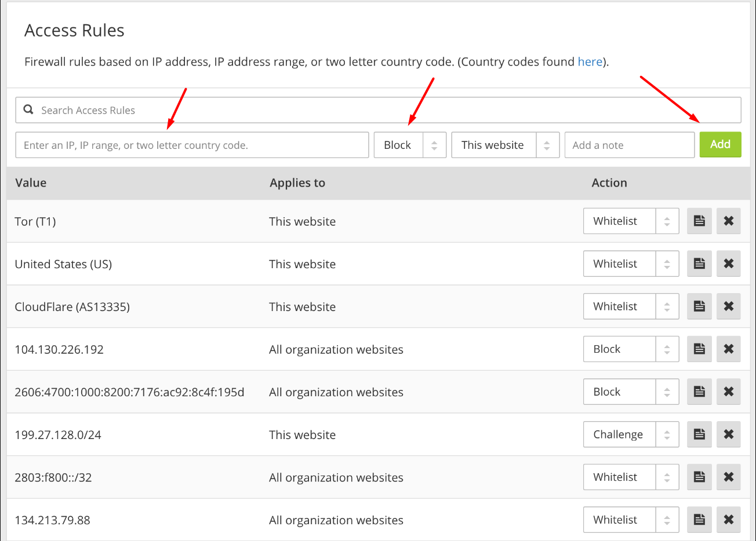Select the 134.213.79.88 value text
Image resolution: width=756 pixels, height=541 pixels.
52,520
